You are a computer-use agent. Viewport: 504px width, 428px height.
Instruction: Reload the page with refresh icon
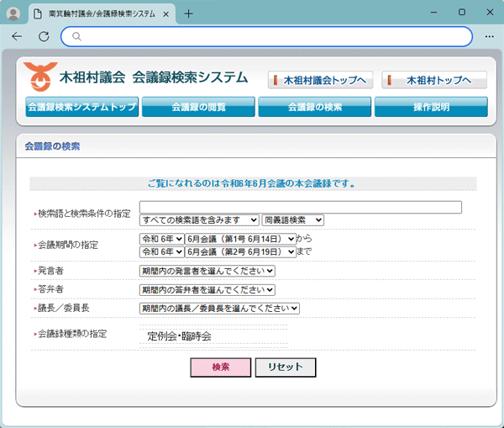pos(44,37)
